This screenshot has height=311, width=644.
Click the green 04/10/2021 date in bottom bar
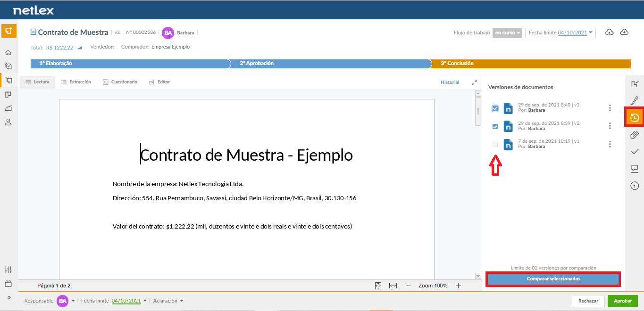point(126,301)
